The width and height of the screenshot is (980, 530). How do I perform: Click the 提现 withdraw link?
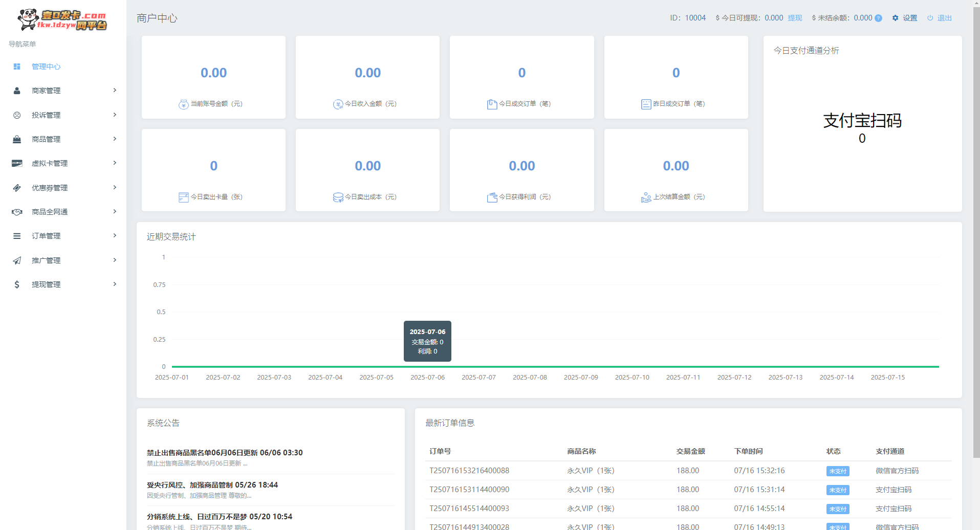[795, 18]
